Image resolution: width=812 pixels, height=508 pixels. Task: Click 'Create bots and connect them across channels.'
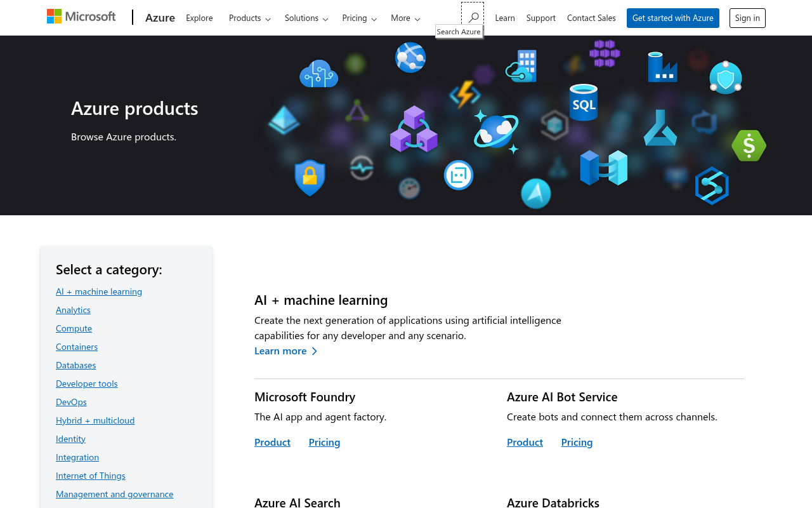(x=612, y=417)
